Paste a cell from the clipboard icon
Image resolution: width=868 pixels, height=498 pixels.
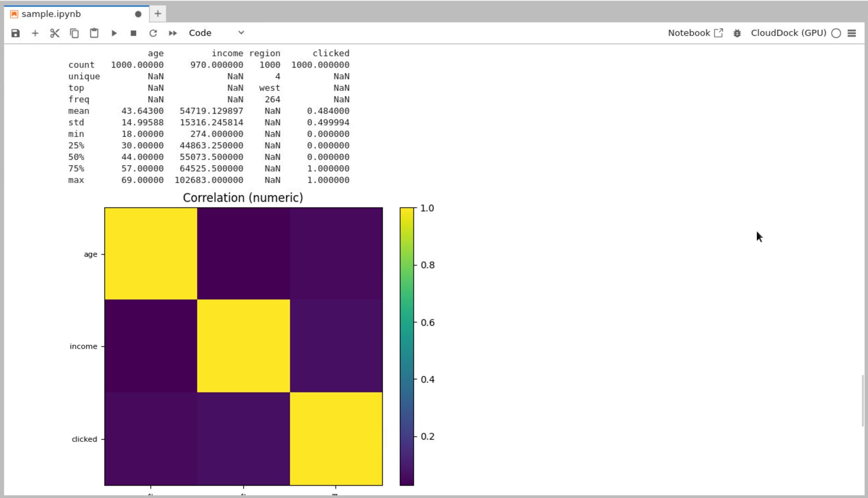(x=94, y=33)
